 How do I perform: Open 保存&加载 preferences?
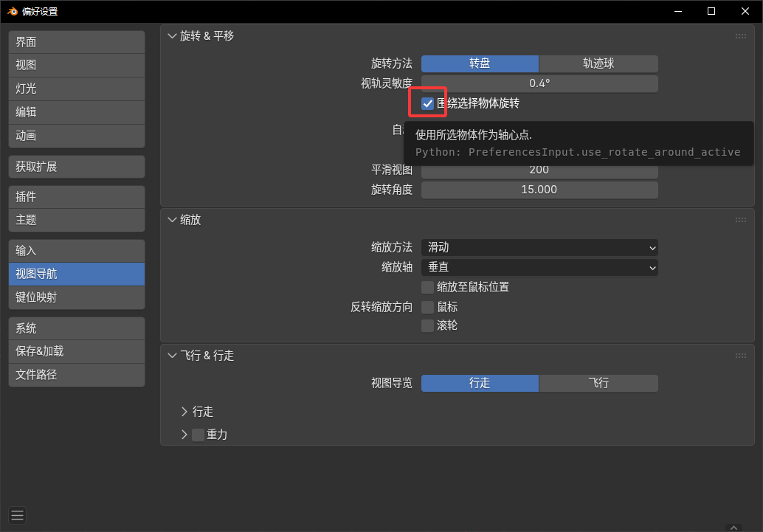tap(77, 351)
